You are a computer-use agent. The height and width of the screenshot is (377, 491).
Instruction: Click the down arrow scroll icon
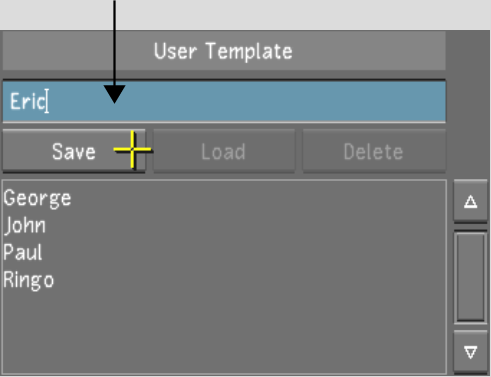click(470, 352)
